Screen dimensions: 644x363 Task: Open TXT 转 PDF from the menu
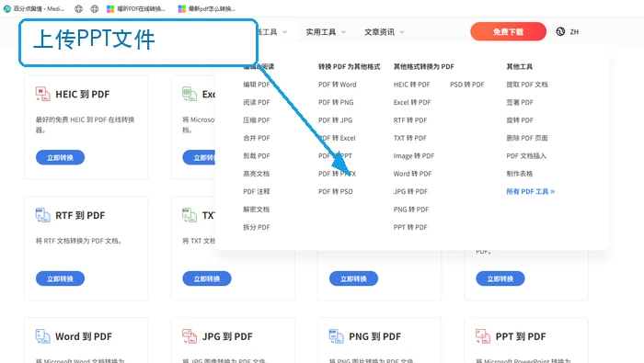410,138
